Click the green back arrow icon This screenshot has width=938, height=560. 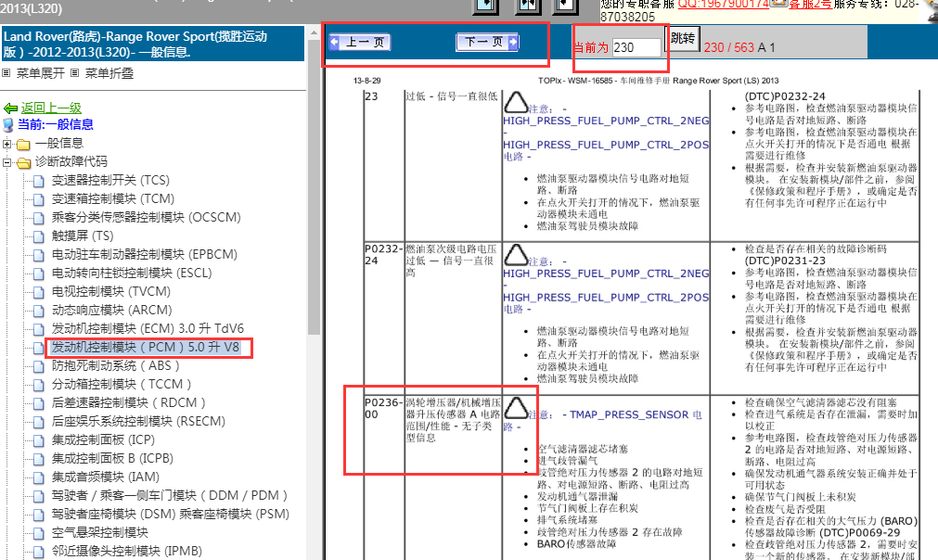(x=11, y=108)
